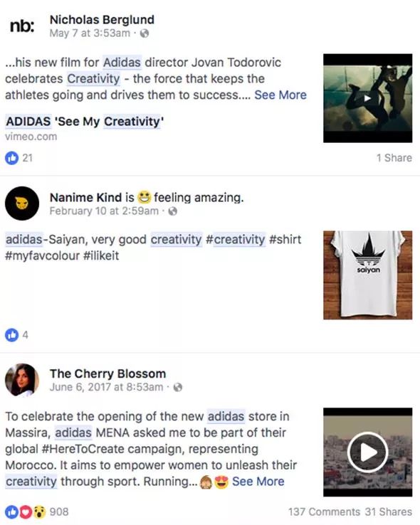
Task: Open the ADIDAS 'See My Creativity' vimeo link
Action: pyautogui.click(x=85, y=122)
